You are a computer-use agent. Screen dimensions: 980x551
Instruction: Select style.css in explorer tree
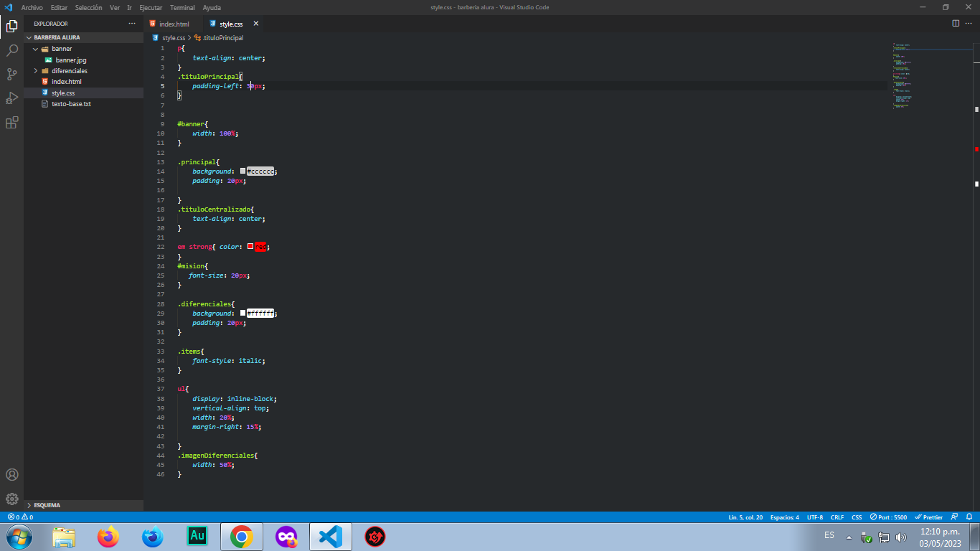tap(83, 93)
